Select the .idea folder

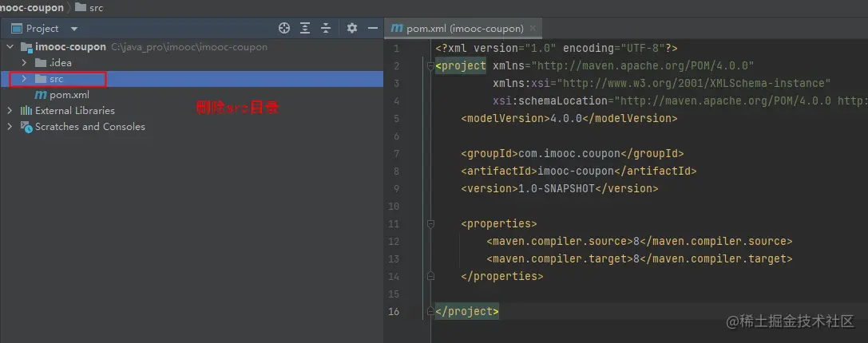[x=61, y=63]
